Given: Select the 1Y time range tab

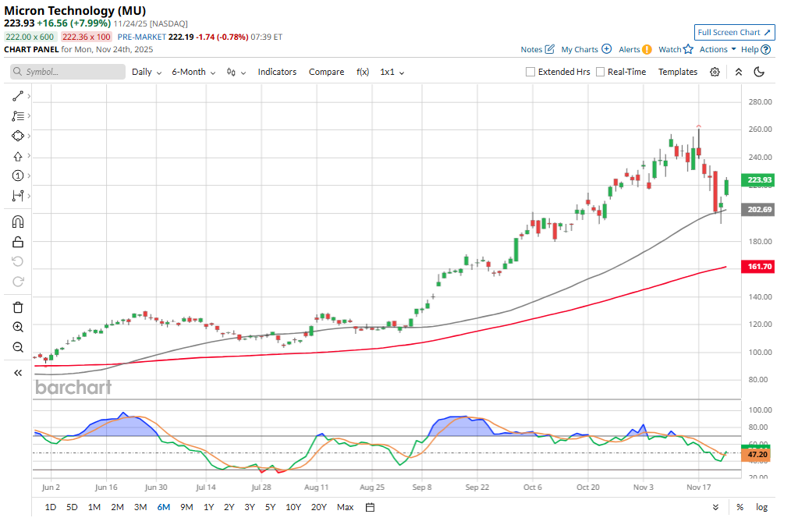Looking at the screenshot, I should [208, 507].
